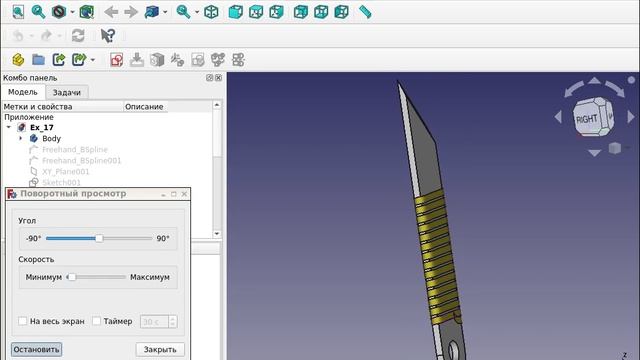Click the What's This help cursor icon
Viewport: 640px width, 360px height.
(x=108, y=36)
